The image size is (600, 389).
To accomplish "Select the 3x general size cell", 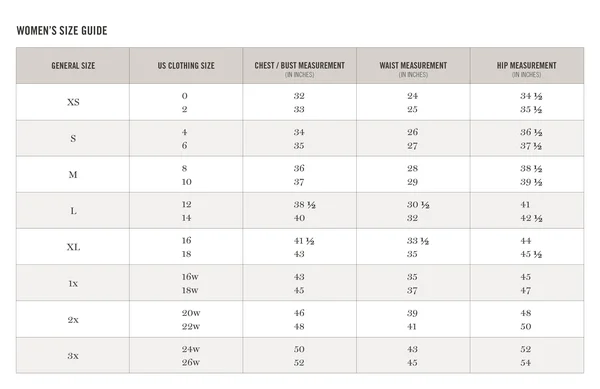I will (73, 355).
